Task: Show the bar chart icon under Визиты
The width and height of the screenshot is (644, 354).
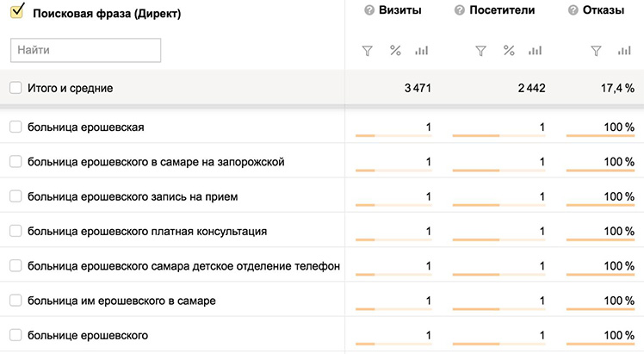Action: pyautogui.click(x=421, y=51)
